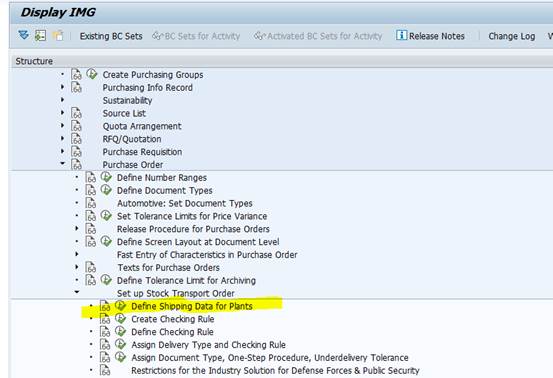The height and width of the screenshot is (378, 553).
Task: Execute Create Checking Rule activity icon
Action: tap(121, 318)
